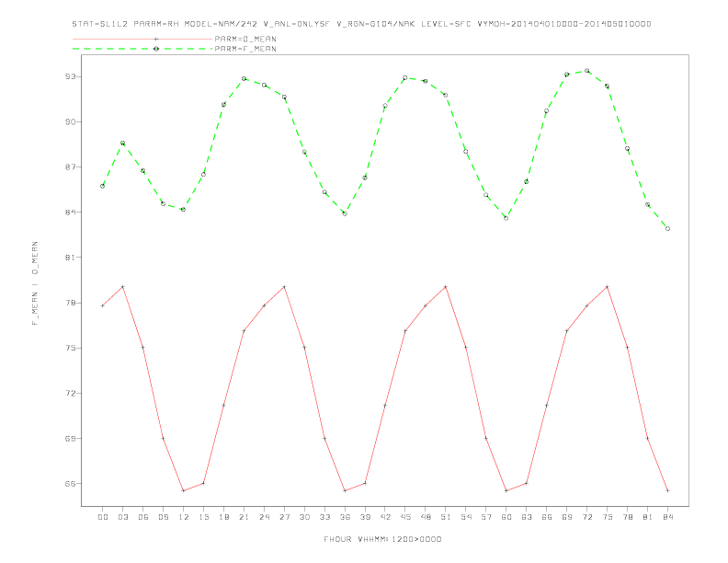
Task: Click the green F_MEAN data point at hour 72
Action: coord(586,71)
